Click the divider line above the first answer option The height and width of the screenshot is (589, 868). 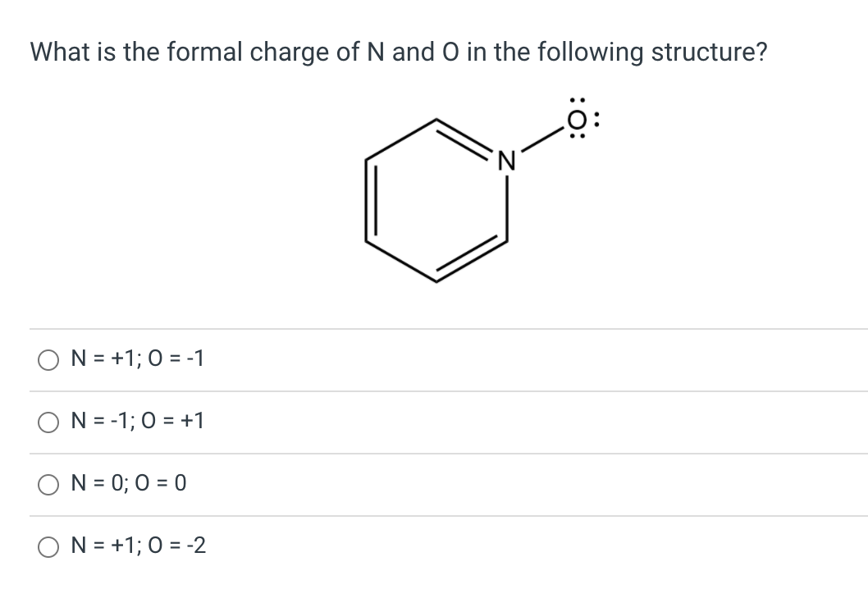(434, 327)
